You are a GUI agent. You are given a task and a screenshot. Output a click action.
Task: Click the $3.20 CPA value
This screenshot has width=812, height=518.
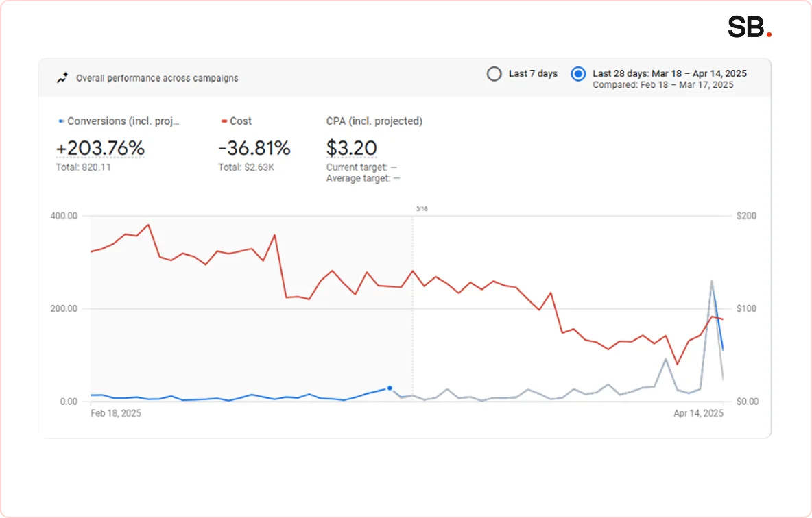click(x=350, y=147)
